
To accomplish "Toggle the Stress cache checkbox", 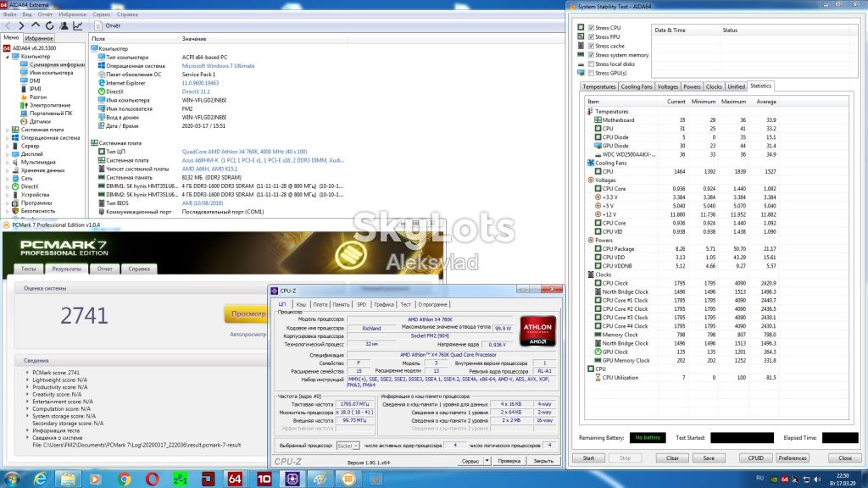I will click(591, 46).
